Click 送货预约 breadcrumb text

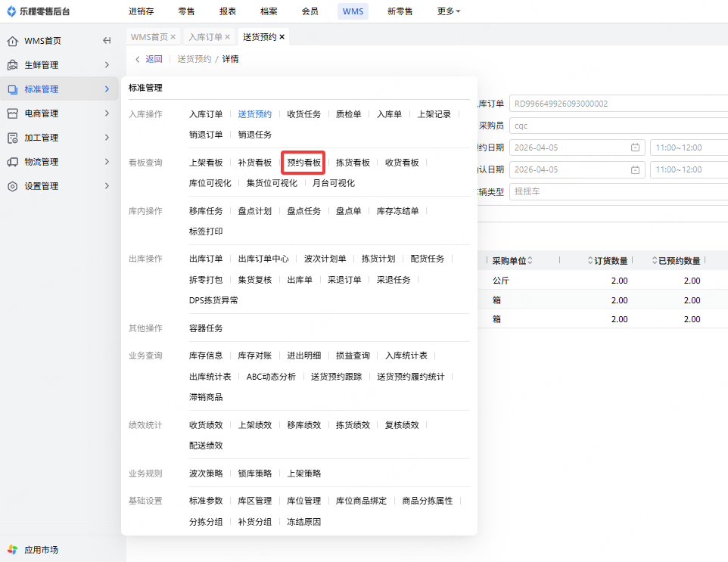pyautogui.click(x=194, y=59)
